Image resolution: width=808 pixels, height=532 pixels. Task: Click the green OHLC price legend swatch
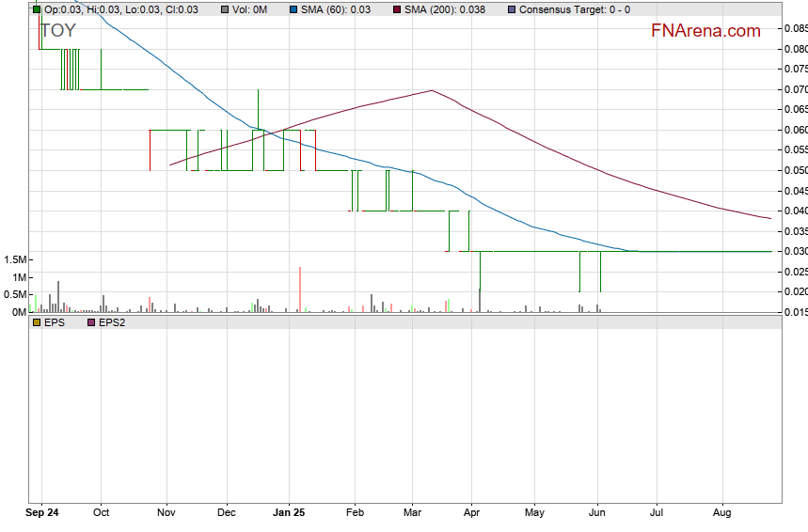coord(37,9)
